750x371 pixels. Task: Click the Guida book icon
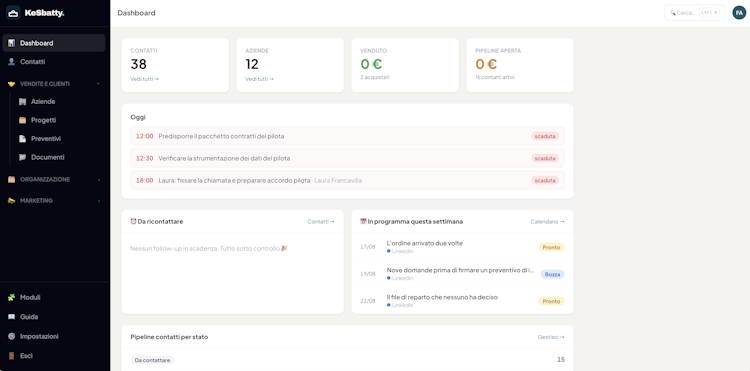11,317
